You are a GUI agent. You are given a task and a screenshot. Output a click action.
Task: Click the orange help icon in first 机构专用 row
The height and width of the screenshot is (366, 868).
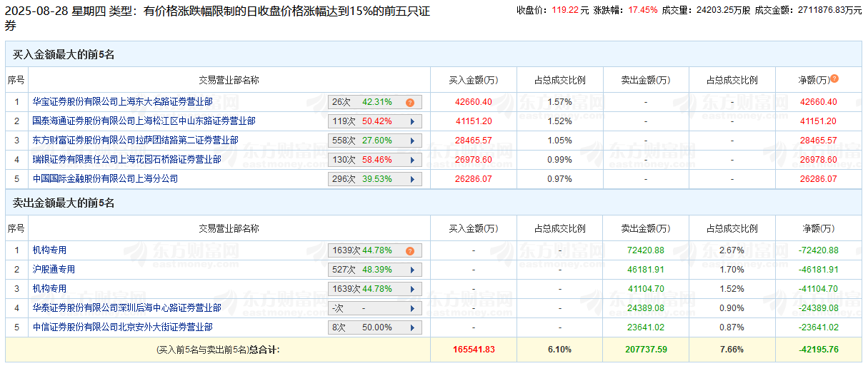point(410,250)
